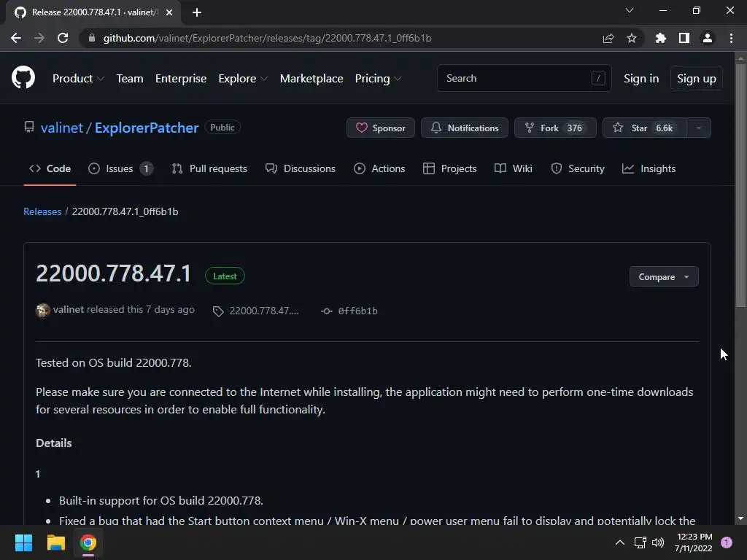Show hidden system tray icons
Screen dimensions: 747x560
620,542
